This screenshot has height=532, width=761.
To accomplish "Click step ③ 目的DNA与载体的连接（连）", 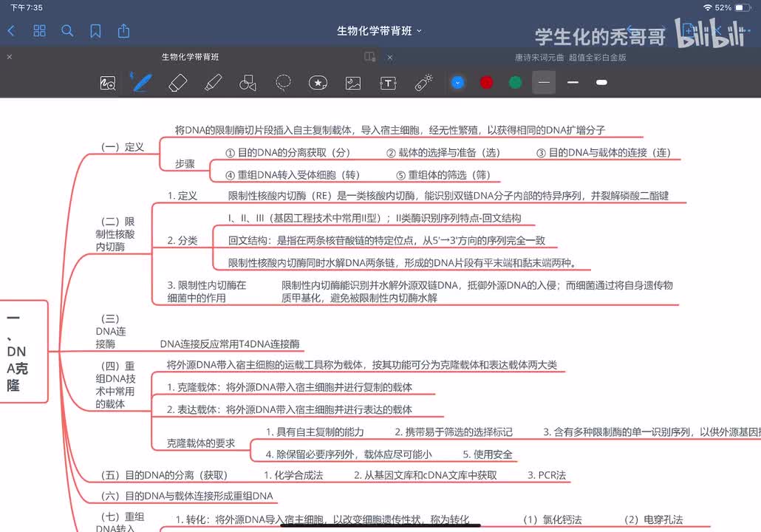I will tap(604, 152).
